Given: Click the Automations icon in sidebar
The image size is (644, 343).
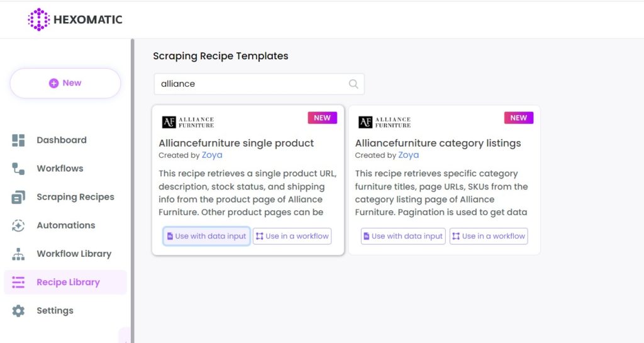Looking at the screenshot, I should coord(18,225).
